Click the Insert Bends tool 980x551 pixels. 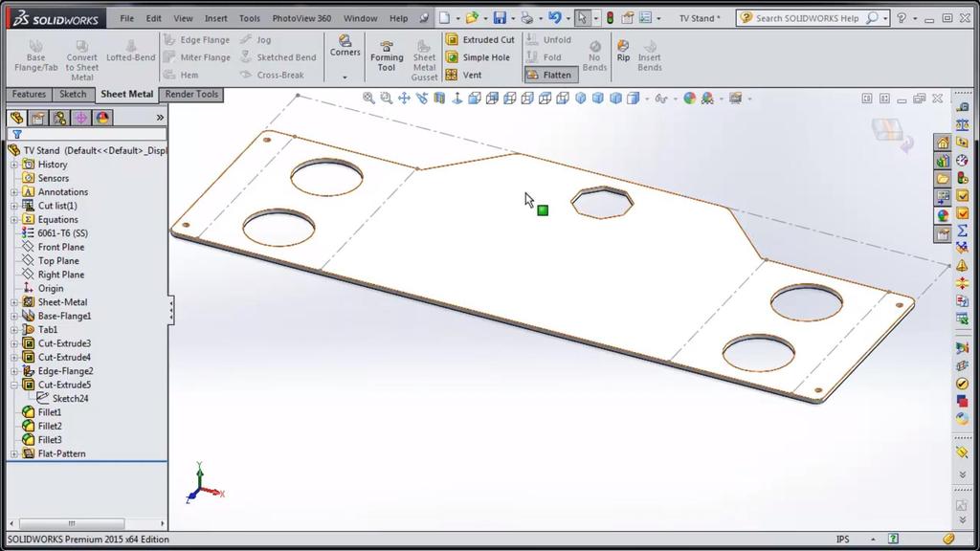coord(650,56)
